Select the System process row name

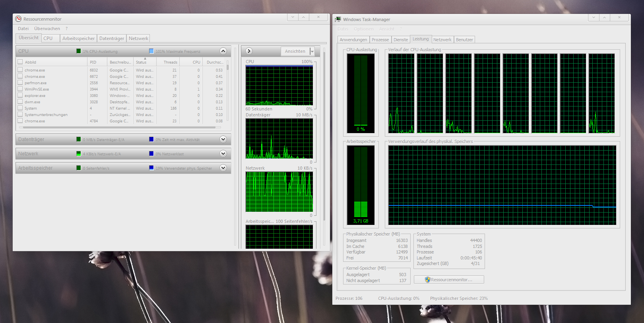pyautogui.click(x=31, y=108)
